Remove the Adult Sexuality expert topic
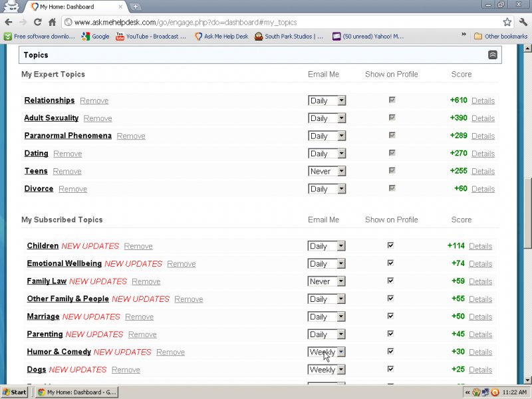This screenshot has width=532, height=399. [x=98, y=118]
